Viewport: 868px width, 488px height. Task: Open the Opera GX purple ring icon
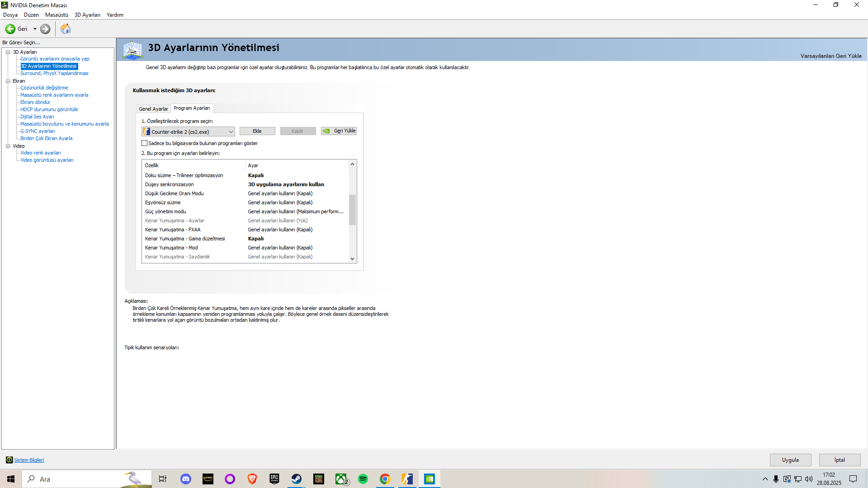click(x=230, y=479)
